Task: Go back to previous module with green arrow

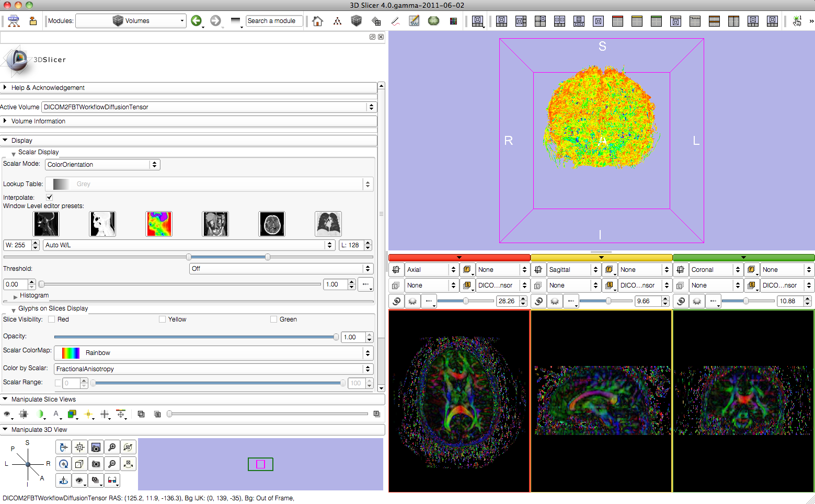Action: [x=196, y=21]
